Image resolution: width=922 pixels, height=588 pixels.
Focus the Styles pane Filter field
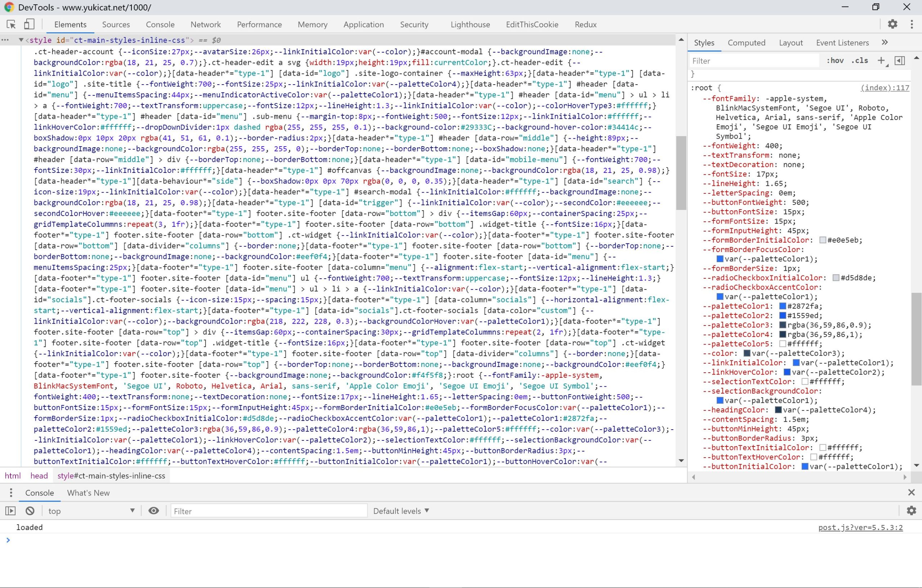pos(754,60)
